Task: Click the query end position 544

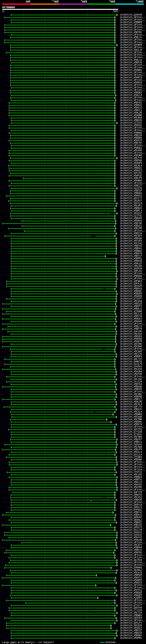Action: [115, 11]
